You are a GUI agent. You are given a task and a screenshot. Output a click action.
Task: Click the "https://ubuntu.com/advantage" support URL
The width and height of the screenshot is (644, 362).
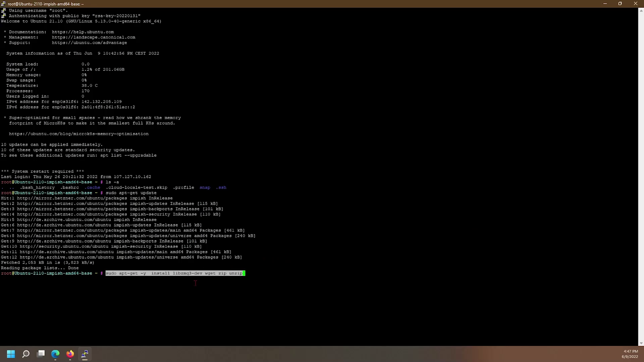[x=89, y=43]
